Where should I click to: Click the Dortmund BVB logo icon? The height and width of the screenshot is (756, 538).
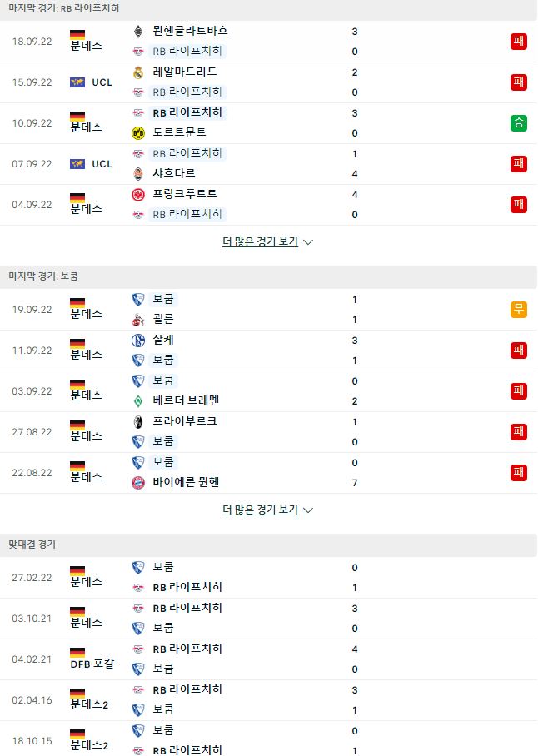pyautogui.click(x=138, y=132)
